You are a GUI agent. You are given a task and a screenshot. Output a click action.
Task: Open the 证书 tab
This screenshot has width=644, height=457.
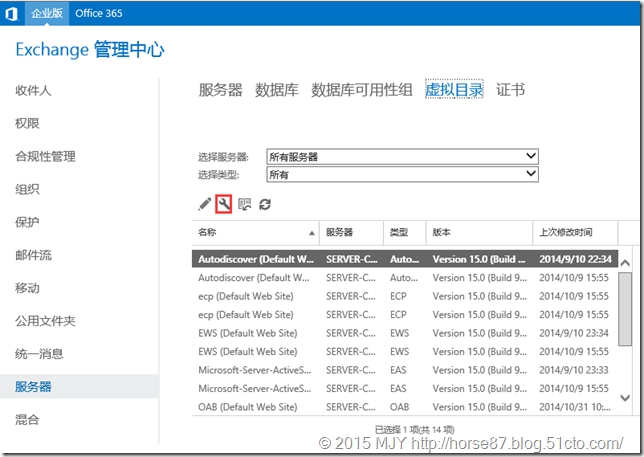click(510, 90)
